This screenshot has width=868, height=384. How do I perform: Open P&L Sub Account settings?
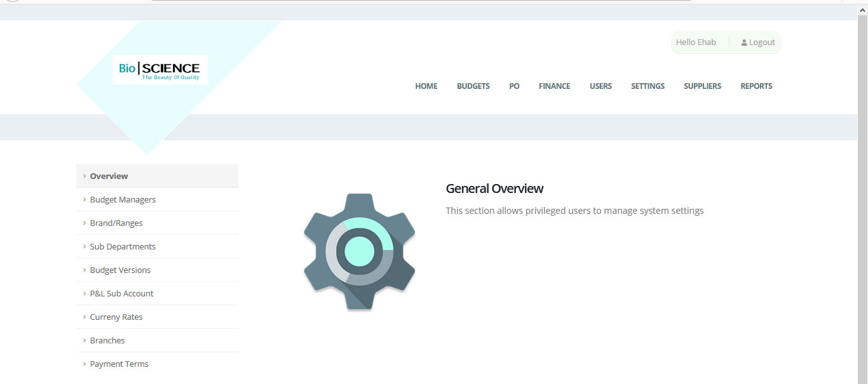point(157,294)
